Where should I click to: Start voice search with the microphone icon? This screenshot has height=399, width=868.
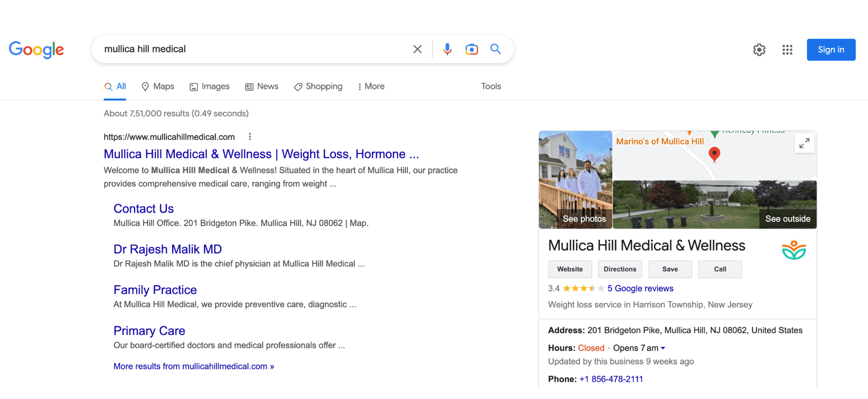[x=447, y=49]
